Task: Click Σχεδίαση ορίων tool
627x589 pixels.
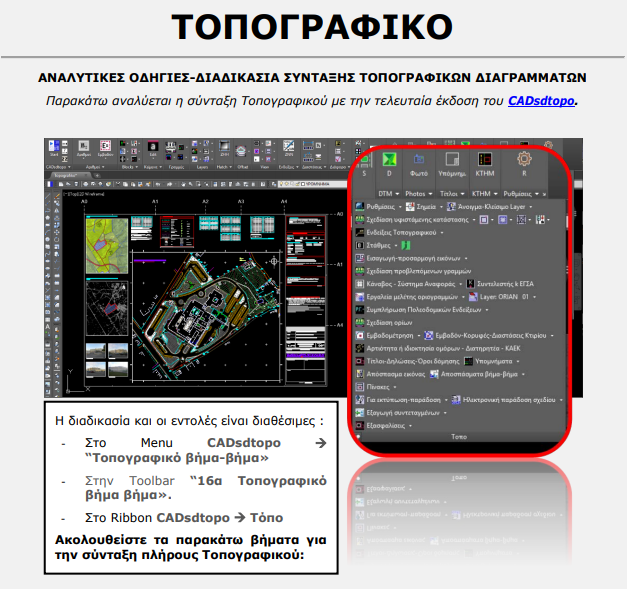Action: pyautogui.click(x=384, y=322)
